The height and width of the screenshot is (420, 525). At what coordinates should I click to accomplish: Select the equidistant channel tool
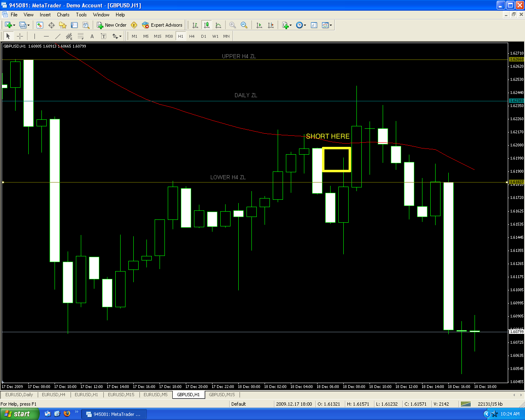click(x=69, y=36)
